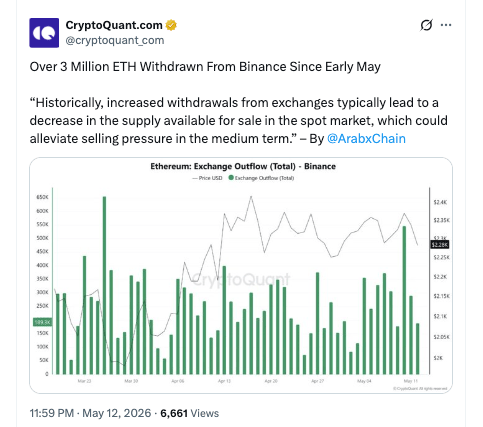Click the gold verified badge icon
This screenshot has height=427, width=483.
tap(171, 25)
